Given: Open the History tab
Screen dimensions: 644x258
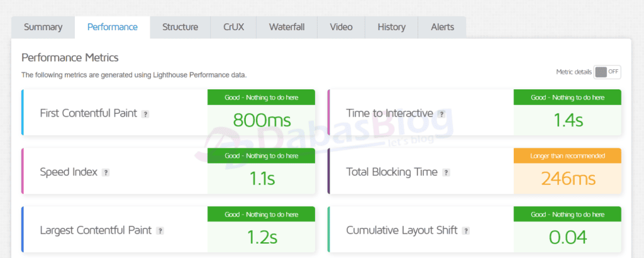Looking at the screenshot, I should (x=391, y=28).
